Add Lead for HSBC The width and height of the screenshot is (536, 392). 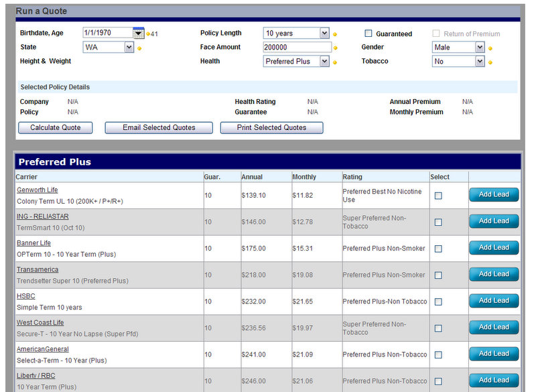coord(494,301)
